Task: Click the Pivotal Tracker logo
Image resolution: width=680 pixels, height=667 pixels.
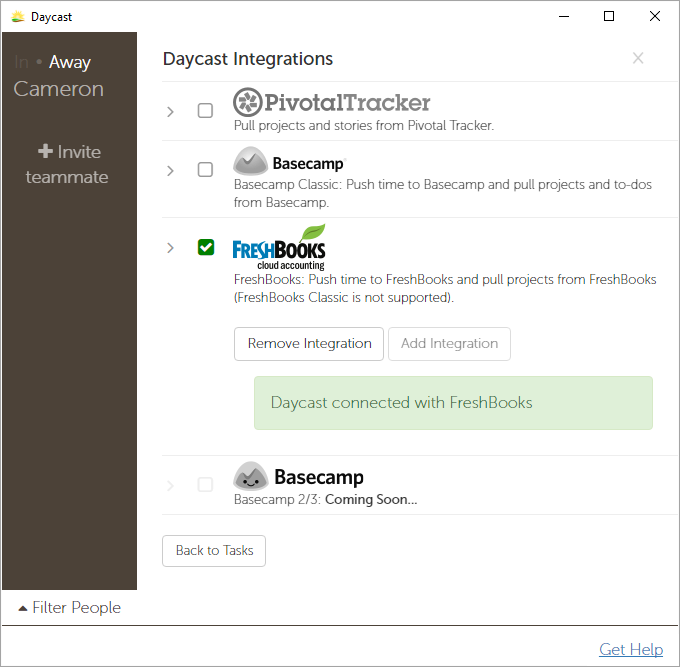Action: [x=331, y=102]
